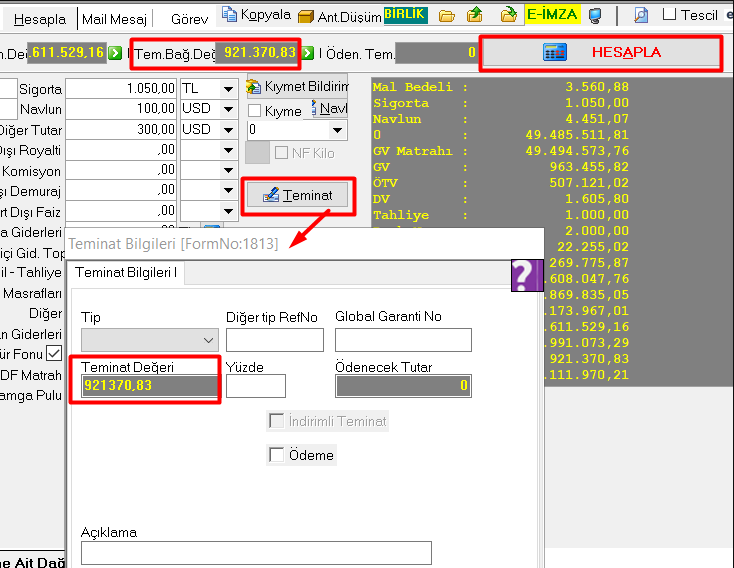Toggle the Kıyme checkbox
Viewport: 734px width, 568px height.
coord(255,111)
